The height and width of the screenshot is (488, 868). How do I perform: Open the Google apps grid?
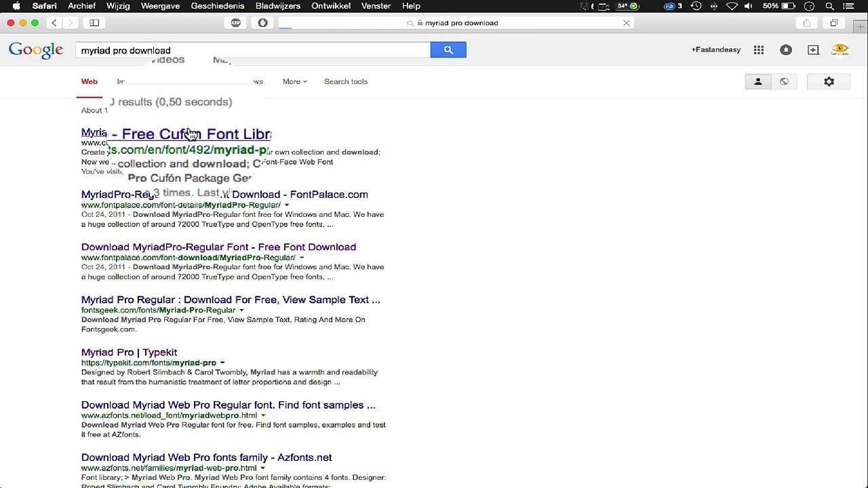759,49
